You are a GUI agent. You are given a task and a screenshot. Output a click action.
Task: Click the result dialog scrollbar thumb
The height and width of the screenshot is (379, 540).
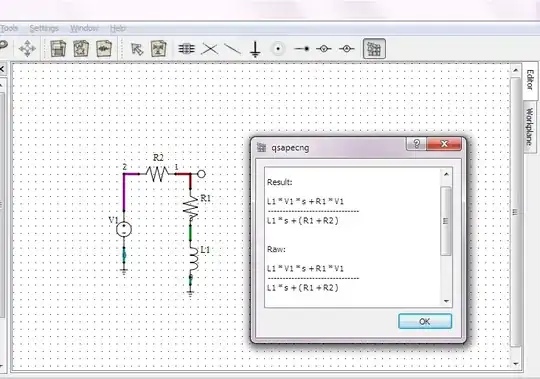tap(446, 221)
